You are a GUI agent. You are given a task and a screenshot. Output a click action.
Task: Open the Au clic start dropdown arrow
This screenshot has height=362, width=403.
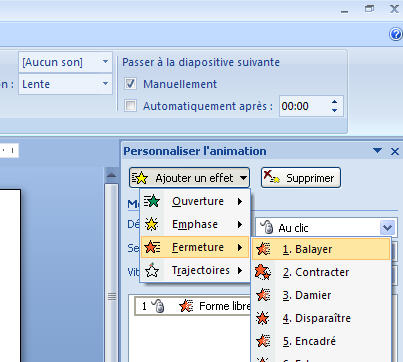tap(387, 228)
